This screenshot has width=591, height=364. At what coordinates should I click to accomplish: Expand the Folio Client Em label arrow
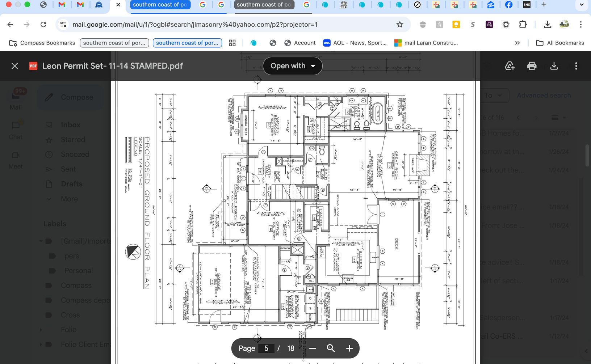(41, 344)
